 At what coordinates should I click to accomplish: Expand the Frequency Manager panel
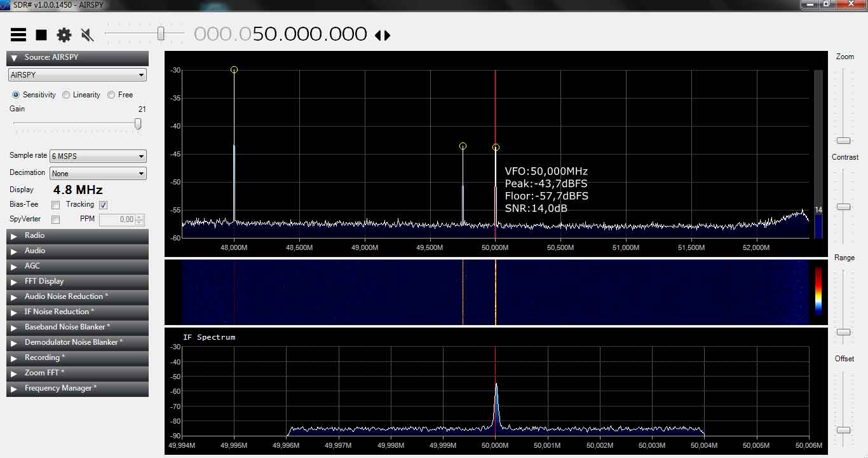78,388
